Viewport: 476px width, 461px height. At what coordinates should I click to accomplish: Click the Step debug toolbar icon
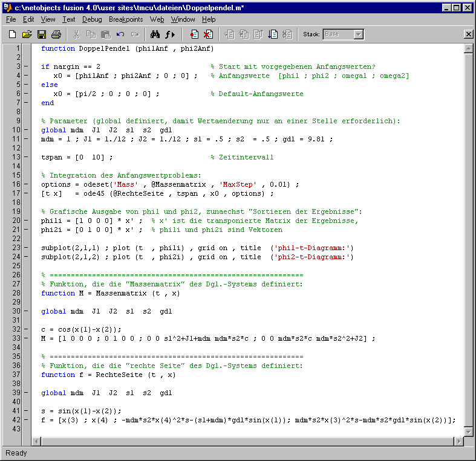click(229, 34)
